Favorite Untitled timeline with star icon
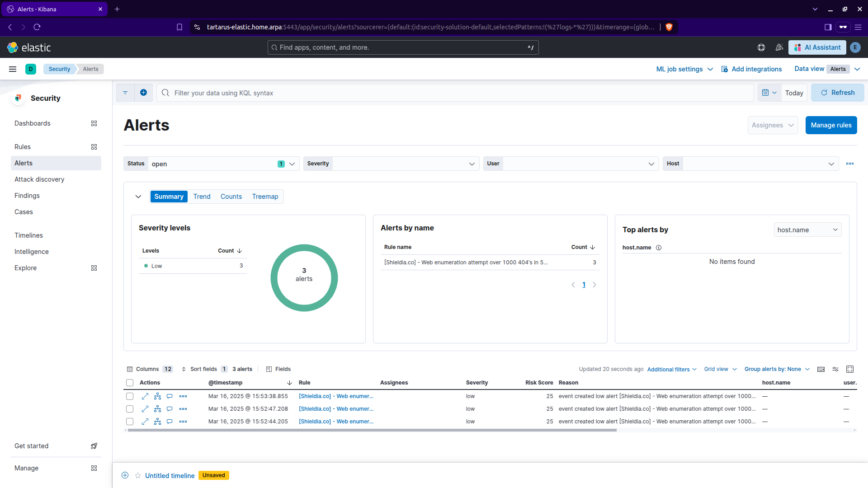 coord(138,475)
